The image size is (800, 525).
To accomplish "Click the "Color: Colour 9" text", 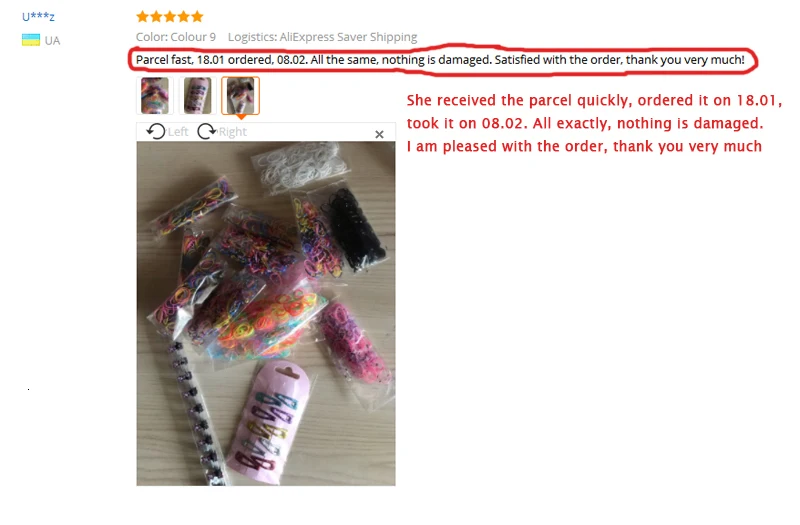I will tap(176, 37).
